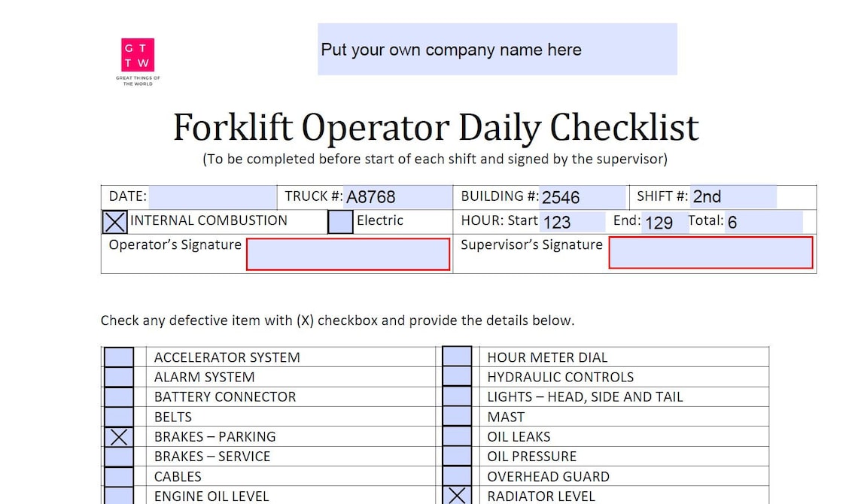Uncheck the Internal Combustion checkbox
The height and width of the screenshot is (504, 858).
[x=115, y=222]
